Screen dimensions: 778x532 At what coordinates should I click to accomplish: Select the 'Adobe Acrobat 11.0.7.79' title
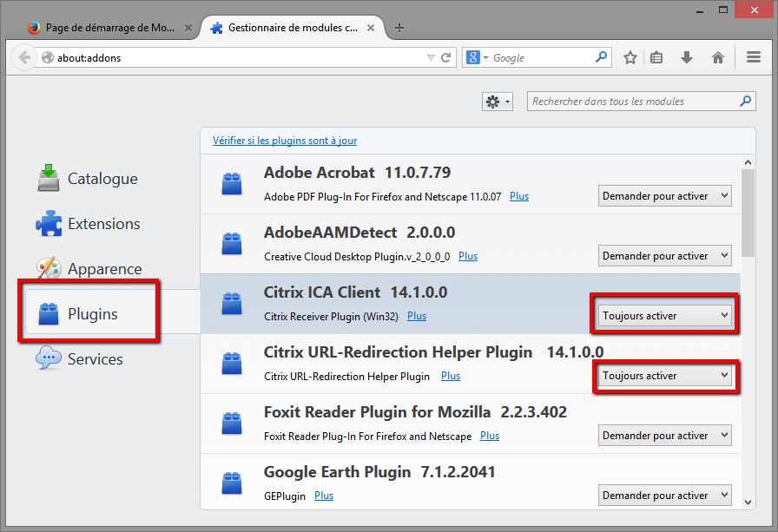tap(357, 173)
